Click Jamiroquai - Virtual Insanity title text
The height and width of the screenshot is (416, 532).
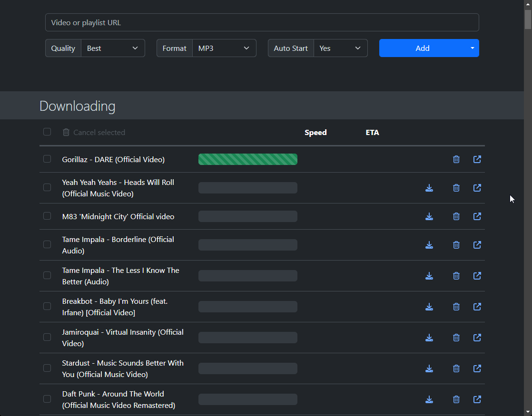[123, 338]
